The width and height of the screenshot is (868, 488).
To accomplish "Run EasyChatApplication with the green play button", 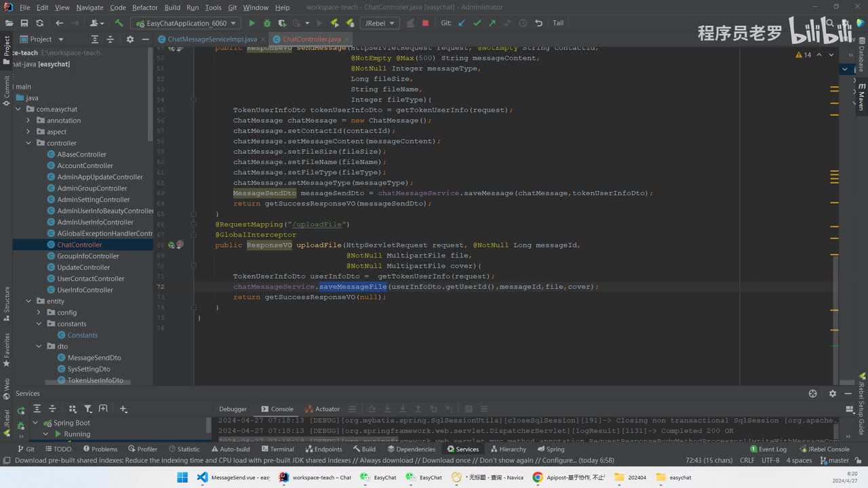I will [252, 23].
